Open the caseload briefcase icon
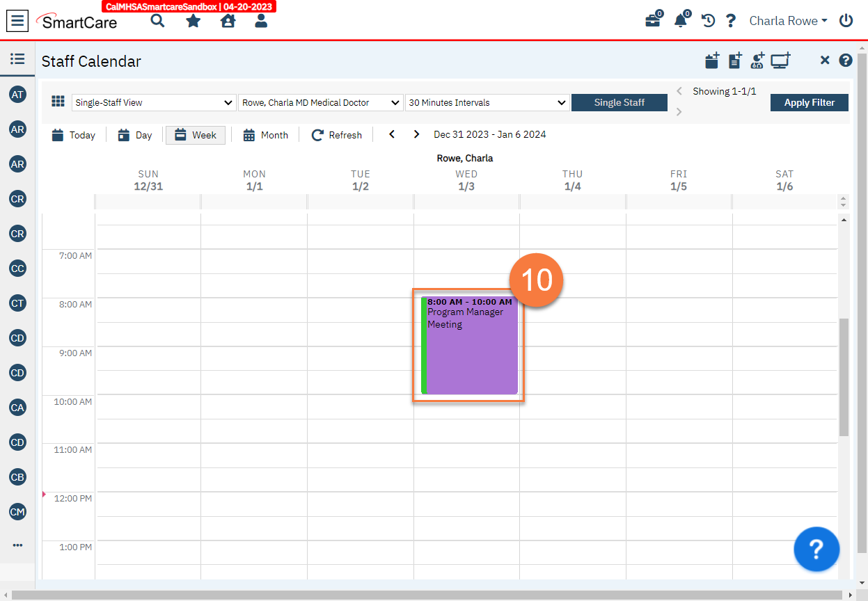 [x=652, y=21]
